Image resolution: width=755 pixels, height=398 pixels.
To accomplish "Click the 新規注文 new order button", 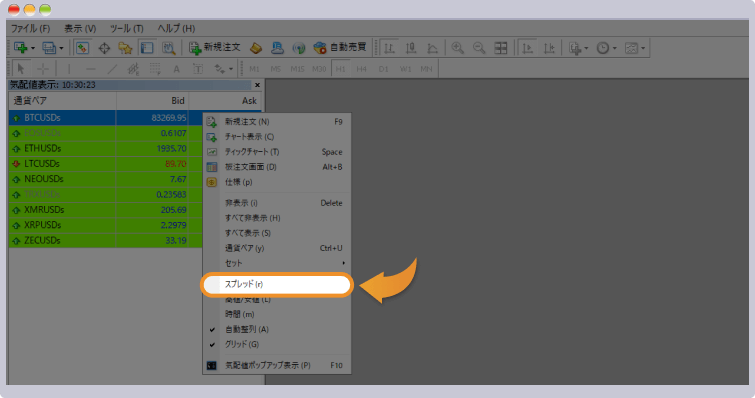I will tap(214, 47).
